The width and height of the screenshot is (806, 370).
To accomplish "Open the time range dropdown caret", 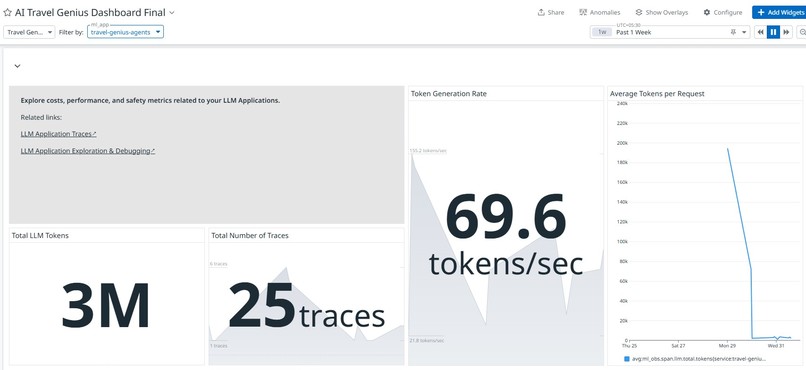I will point(744,32).
